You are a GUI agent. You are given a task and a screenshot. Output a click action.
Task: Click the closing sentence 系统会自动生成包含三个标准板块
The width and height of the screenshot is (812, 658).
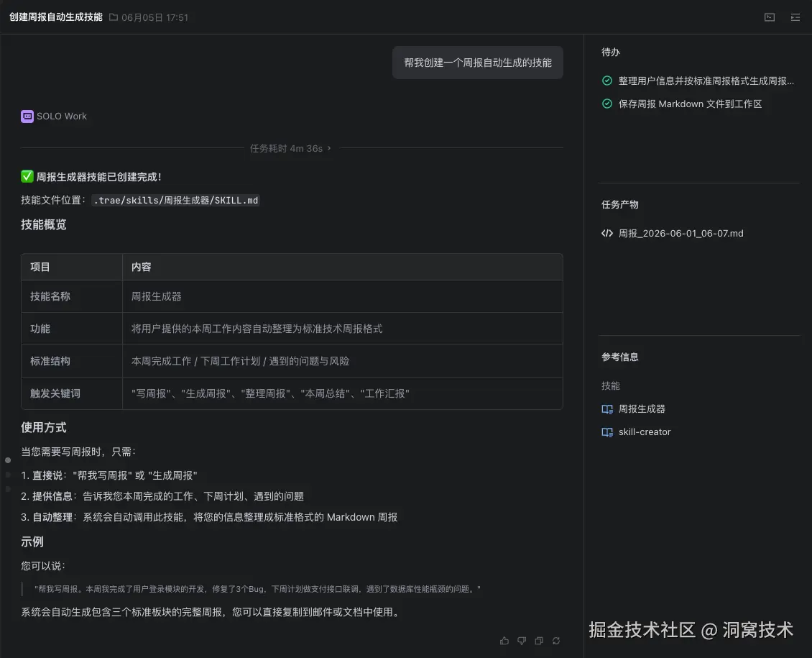tap(212, 612)
